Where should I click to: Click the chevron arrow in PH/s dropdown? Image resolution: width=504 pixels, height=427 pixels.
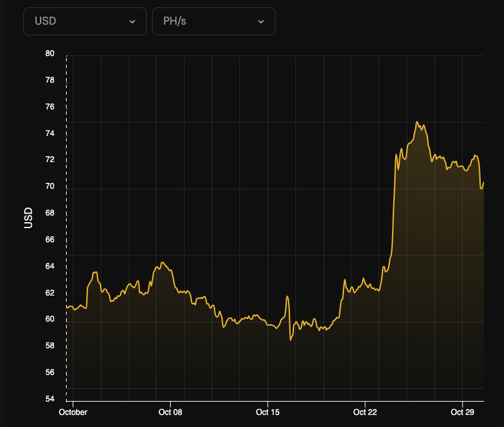(x=261, y=22)
